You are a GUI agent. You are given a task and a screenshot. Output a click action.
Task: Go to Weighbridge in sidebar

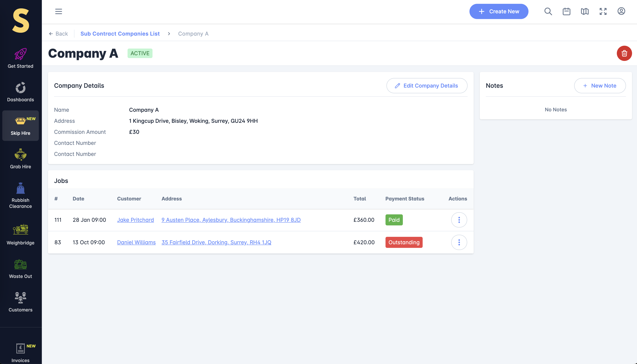21,234
